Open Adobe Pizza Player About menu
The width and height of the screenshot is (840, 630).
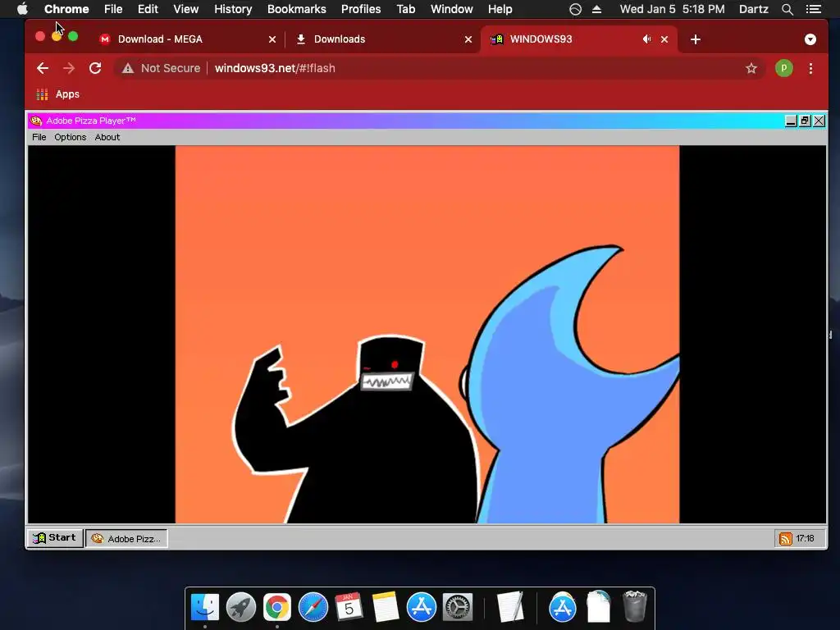[x=107, y=137]
